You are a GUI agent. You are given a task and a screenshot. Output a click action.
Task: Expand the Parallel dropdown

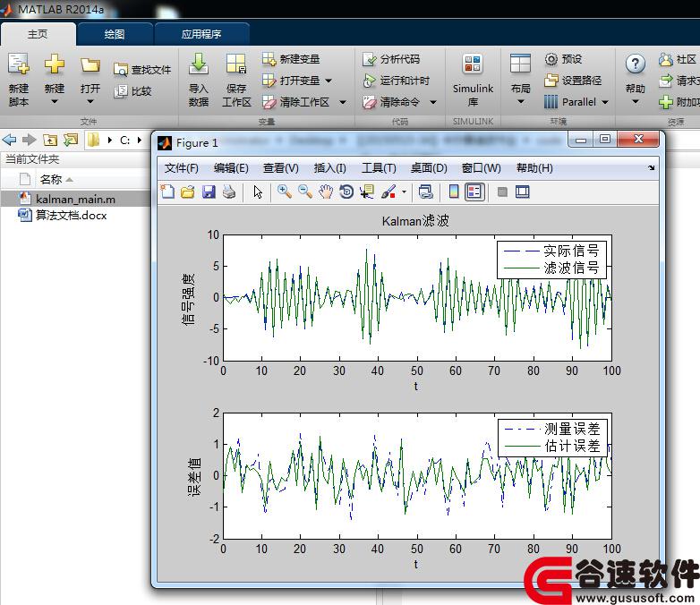point(605,102)
